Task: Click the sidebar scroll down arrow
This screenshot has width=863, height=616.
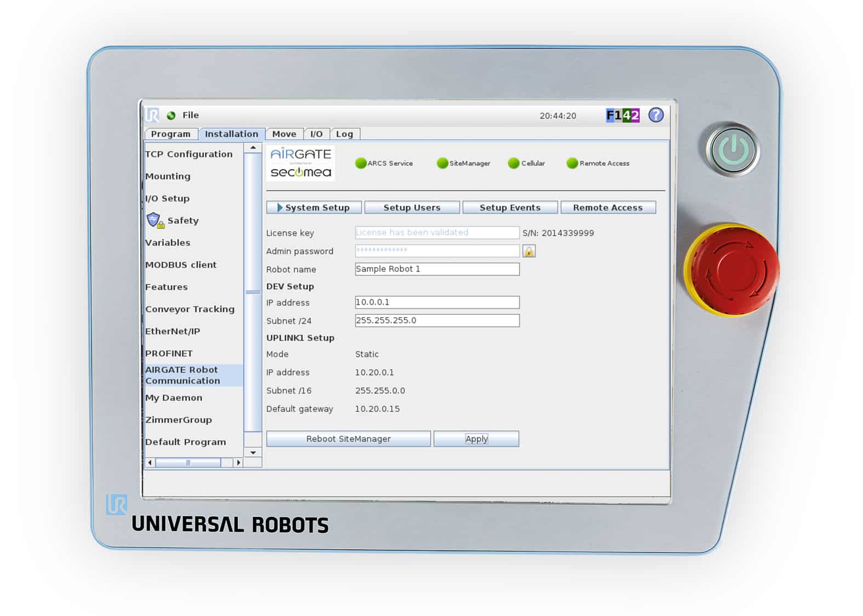Action: 253,452
